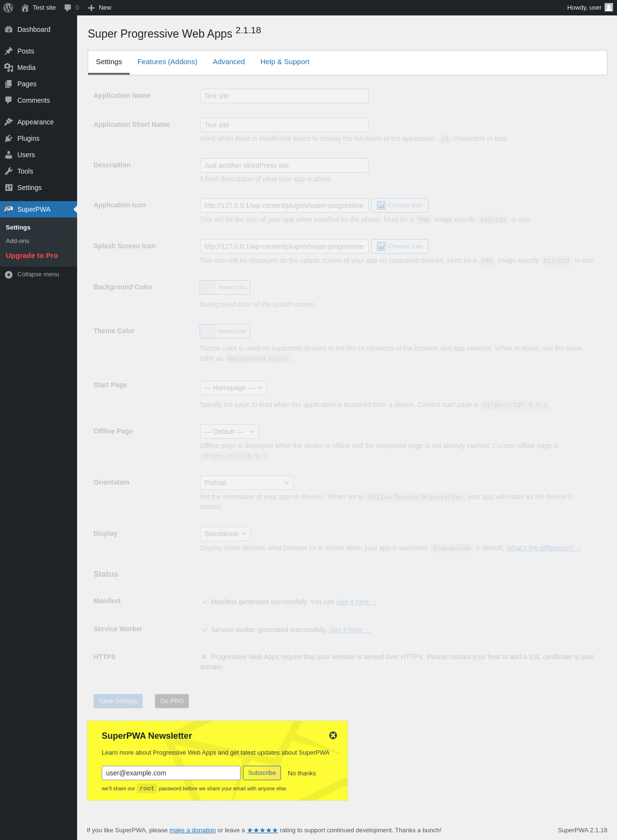Viewport: 617px width, 840px height.
Task: Click the Appearance brush icon
Action: 9,122
